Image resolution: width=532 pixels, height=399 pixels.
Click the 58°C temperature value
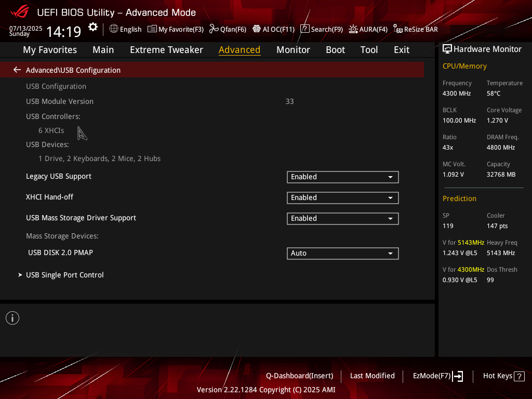(x=494, y=94)
